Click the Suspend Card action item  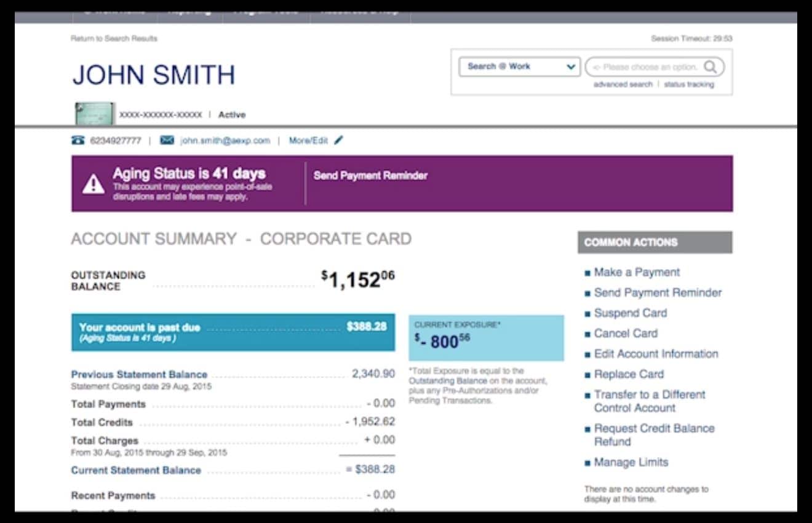point(630,313)
